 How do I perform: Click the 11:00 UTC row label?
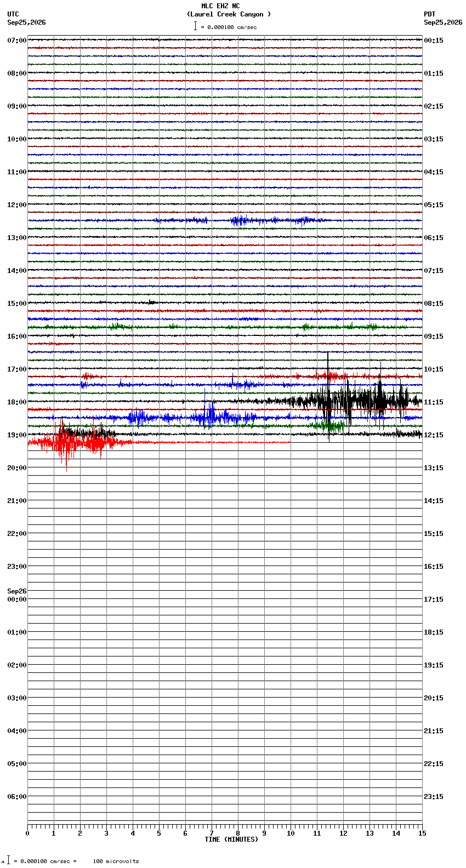click(17, 172)
